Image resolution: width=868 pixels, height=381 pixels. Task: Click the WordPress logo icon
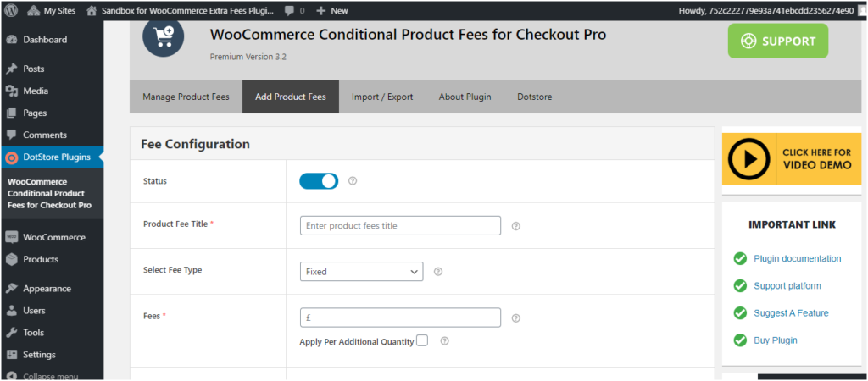pyautogui.click(x=12, y=10)
